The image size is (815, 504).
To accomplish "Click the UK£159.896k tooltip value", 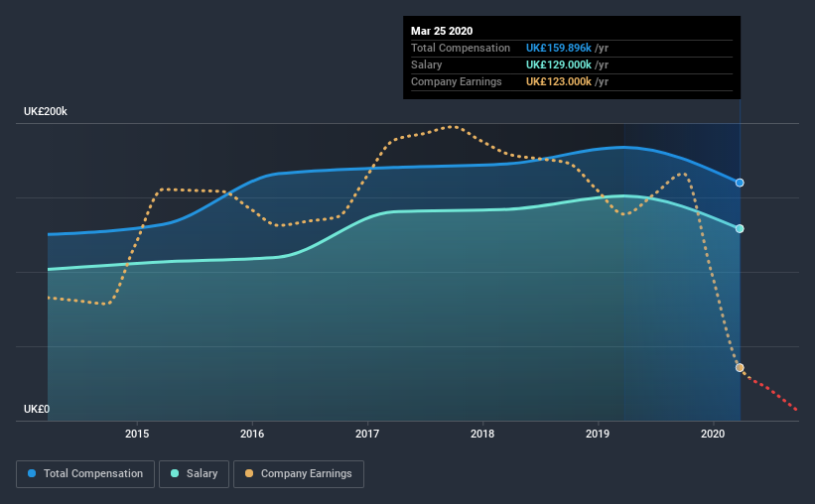I will click(559, 48).
